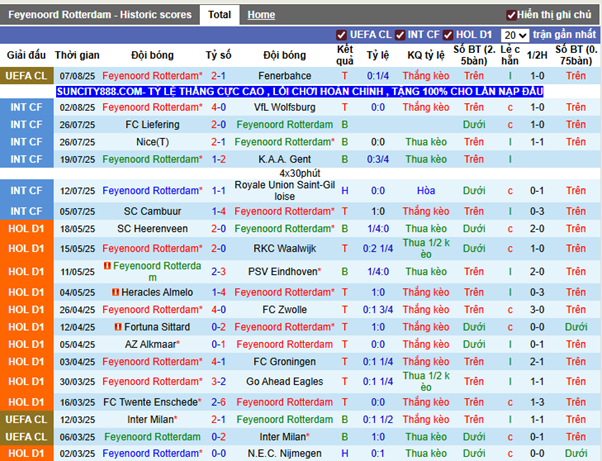Click the Thời gian column header

pyautogui.click(x=77, y=55)
